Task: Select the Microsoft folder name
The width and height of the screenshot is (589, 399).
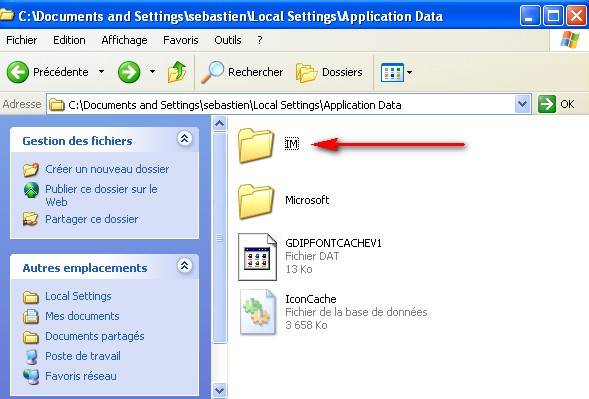Action: click(307, 200)
